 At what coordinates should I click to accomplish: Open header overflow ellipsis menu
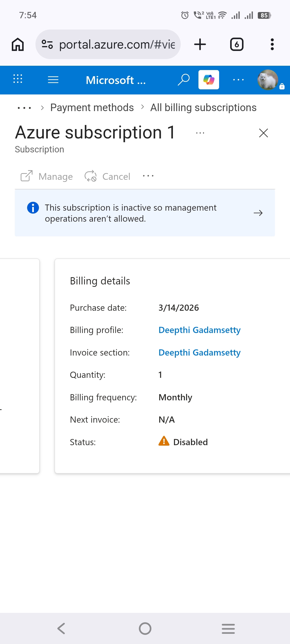click(238, 80)
